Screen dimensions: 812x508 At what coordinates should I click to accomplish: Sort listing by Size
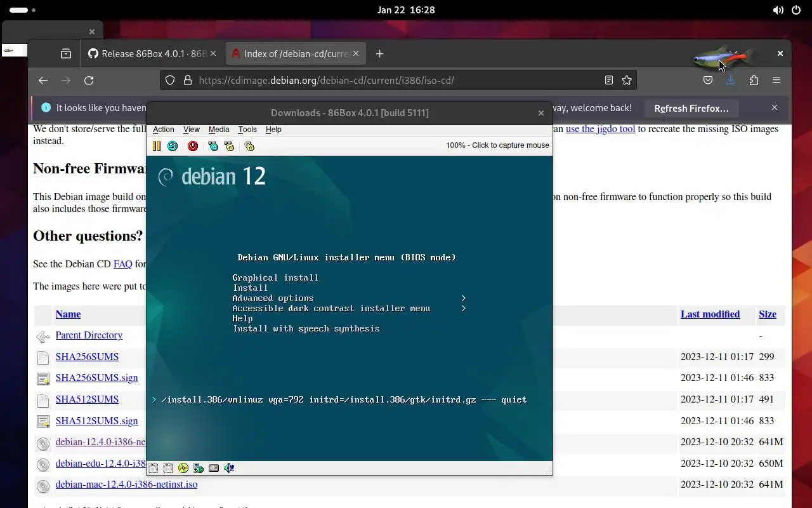(768, 314)
